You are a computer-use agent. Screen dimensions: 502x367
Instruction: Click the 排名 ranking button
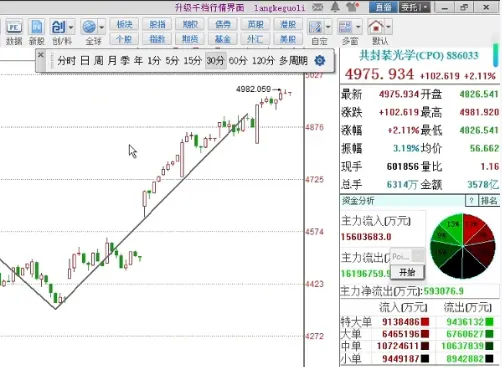pos(489,201)
